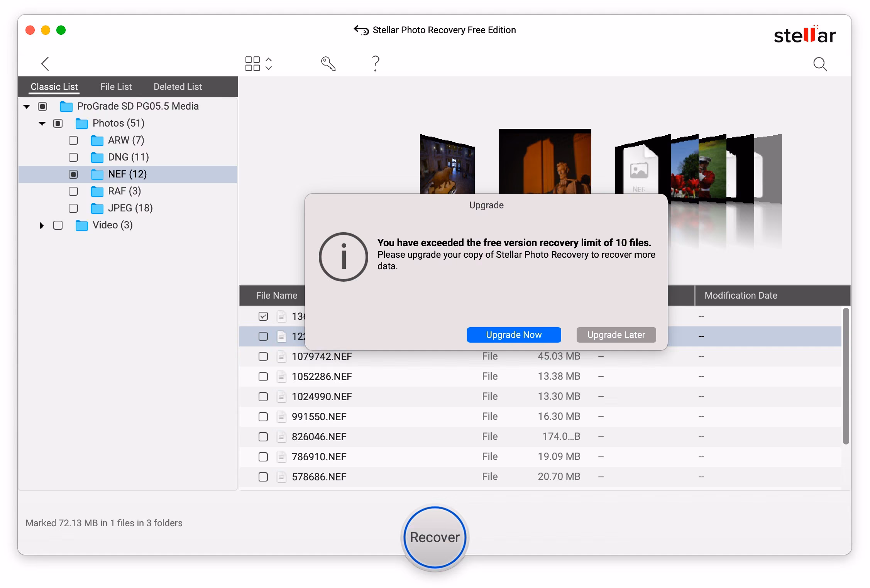This screenshot has width=870, height=588.
Task: Check the Video (3) folder checkbox
Action: pyautogui.click(x=58, y=225)
